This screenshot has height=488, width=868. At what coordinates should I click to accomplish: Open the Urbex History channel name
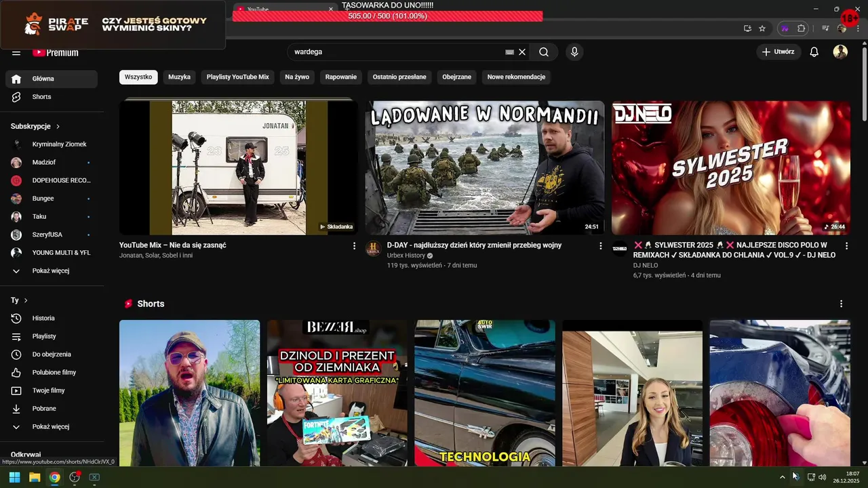coord(406,256)
